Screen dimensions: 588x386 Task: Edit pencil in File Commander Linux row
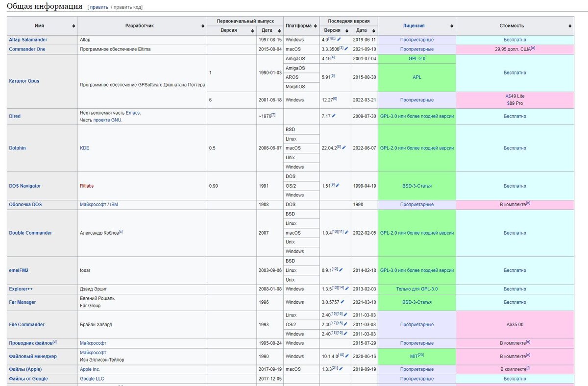[x=346, y=314]
